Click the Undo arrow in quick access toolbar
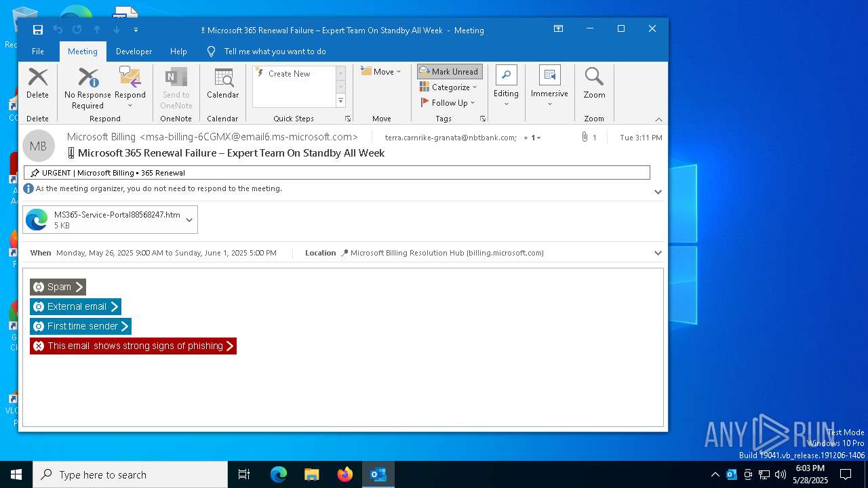 (x=58, y=30)
